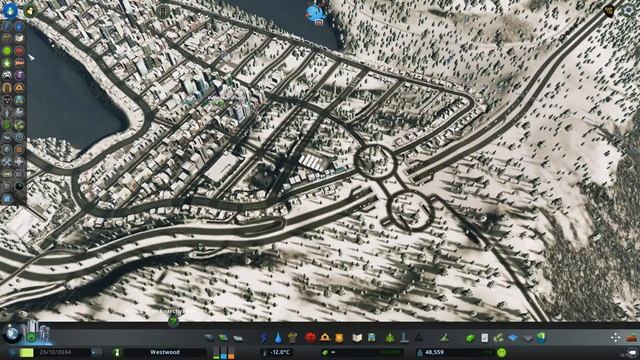The width and height of the screenshot is (640, 360).
Task: Show the Traffic info view car icon
Action: (x=7, y=76)
